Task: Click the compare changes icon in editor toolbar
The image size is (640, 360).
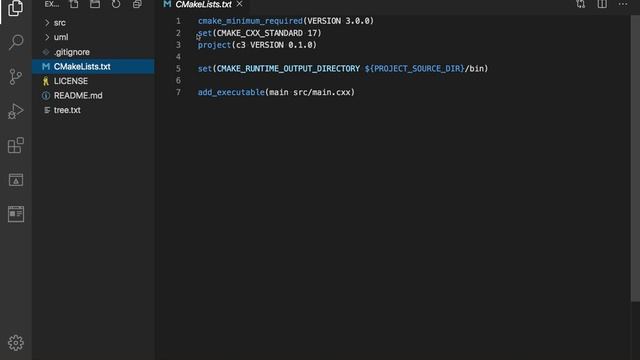Action: point(580,4)
